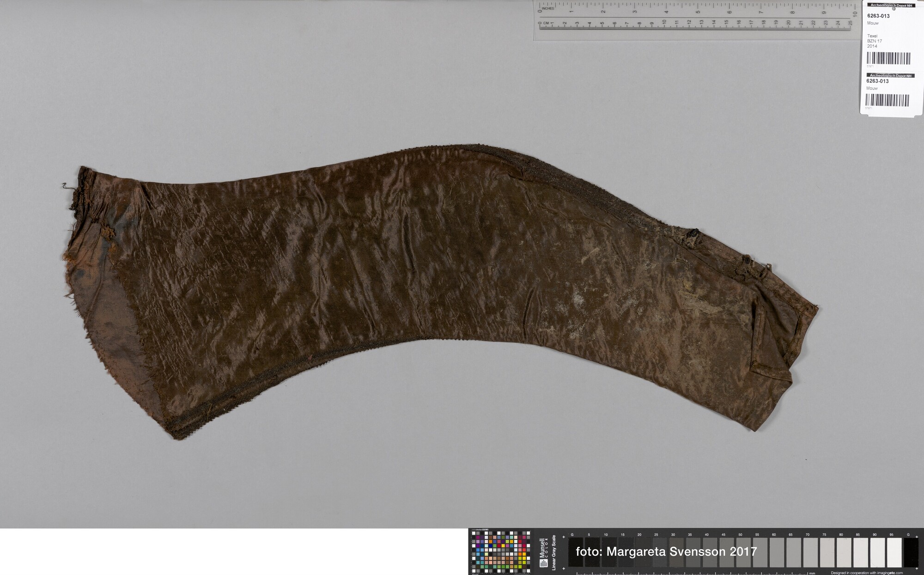Click the second 'Archeologisch Depot NH' header

[890, 75]
